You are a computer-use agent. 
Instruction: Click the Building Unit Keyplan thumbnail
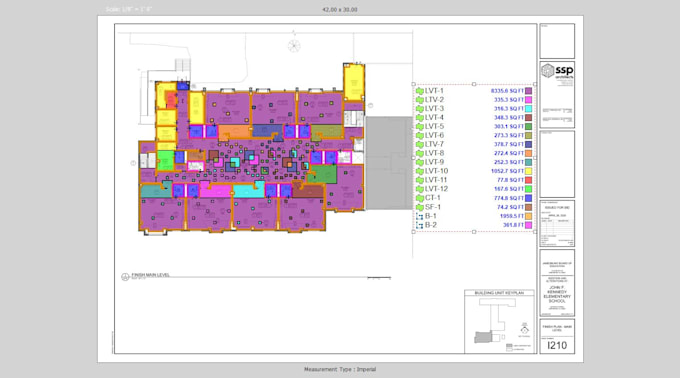[x=499, y=322]
